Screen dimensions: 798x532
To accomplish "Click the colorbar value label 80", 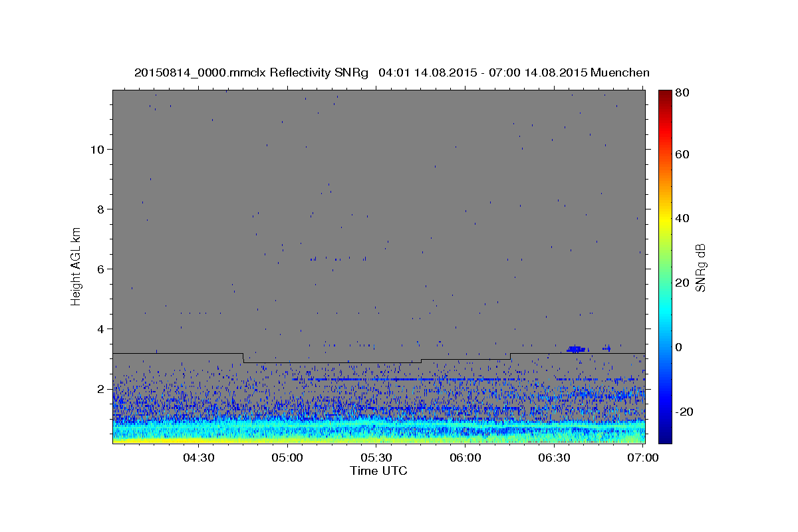I will pos(682,92).
